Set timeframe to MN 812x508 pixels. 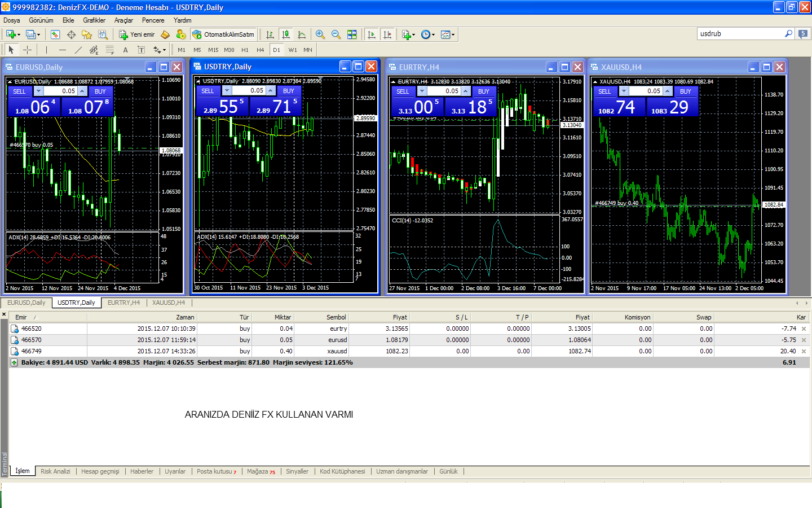308,50
